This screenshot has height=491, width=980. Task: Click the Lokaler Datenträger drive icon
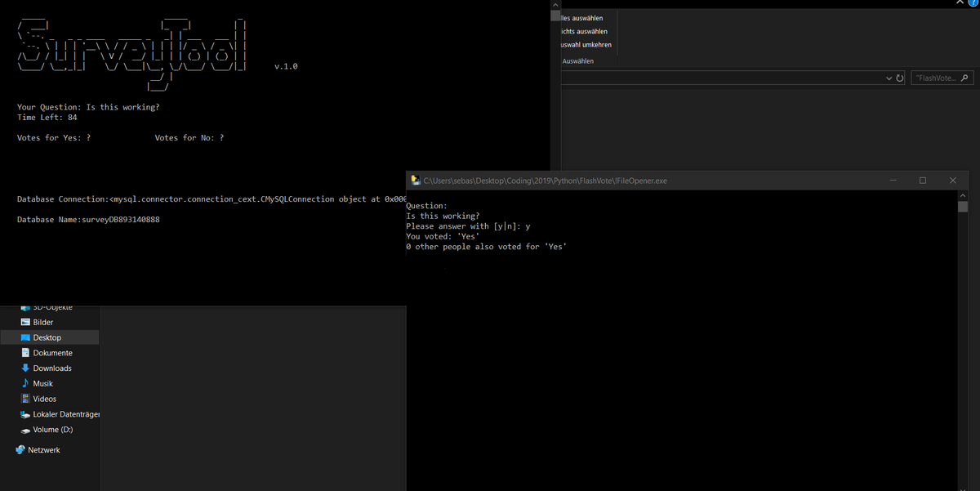[25, 414]
